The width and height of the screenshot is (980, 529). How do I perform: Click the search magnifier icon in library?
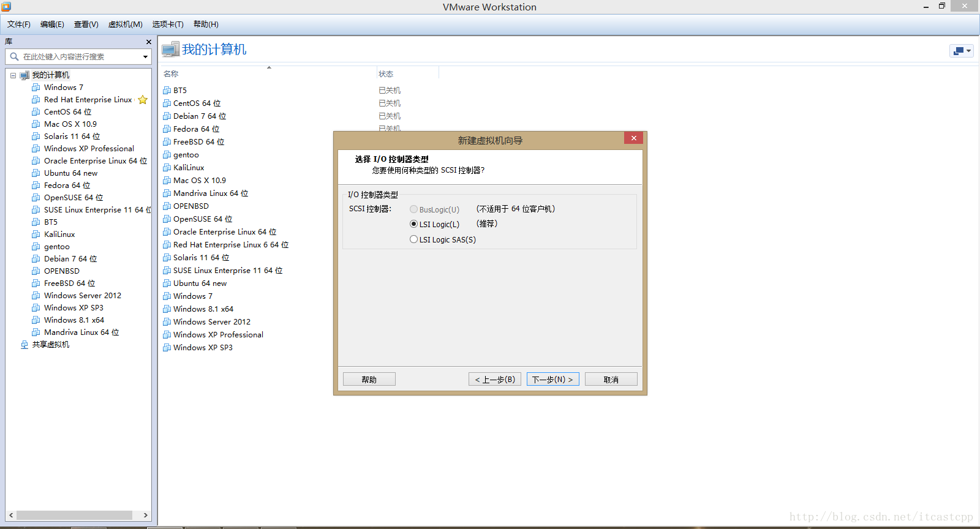tap(14, 56)
